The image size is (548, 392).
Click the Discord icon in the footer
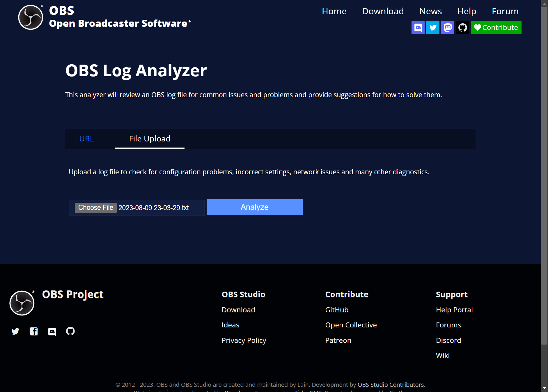(x=52, y=331)
